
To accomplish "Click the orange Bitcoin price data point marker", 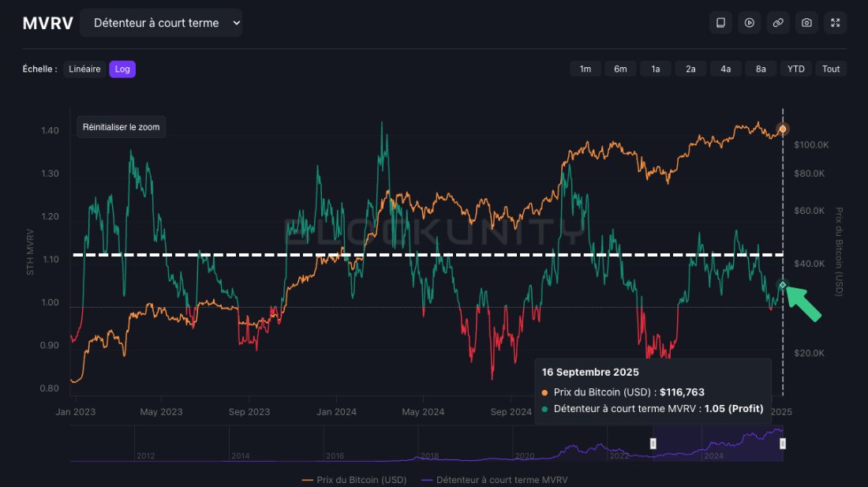I will [x=783, y=129].
